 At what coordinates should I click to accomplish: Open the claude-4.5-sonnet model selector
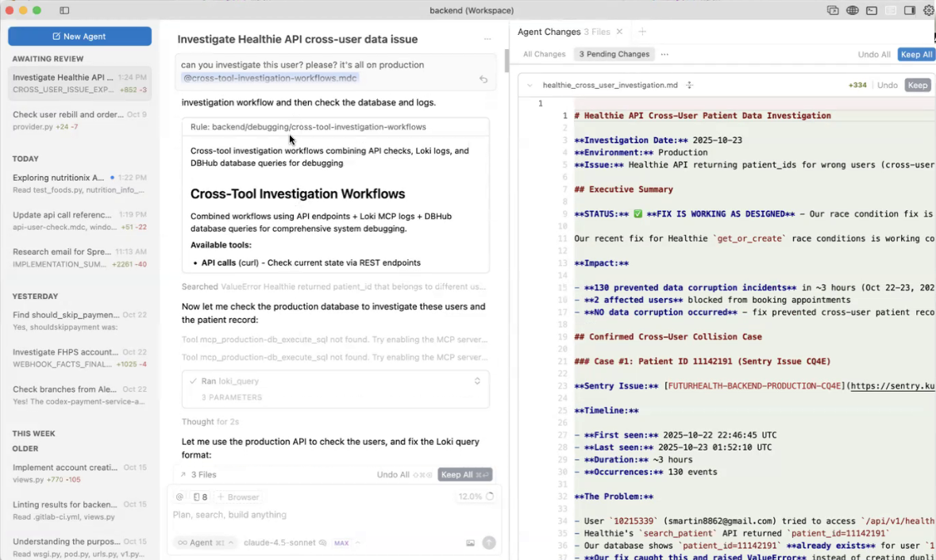tap(285, 543)
